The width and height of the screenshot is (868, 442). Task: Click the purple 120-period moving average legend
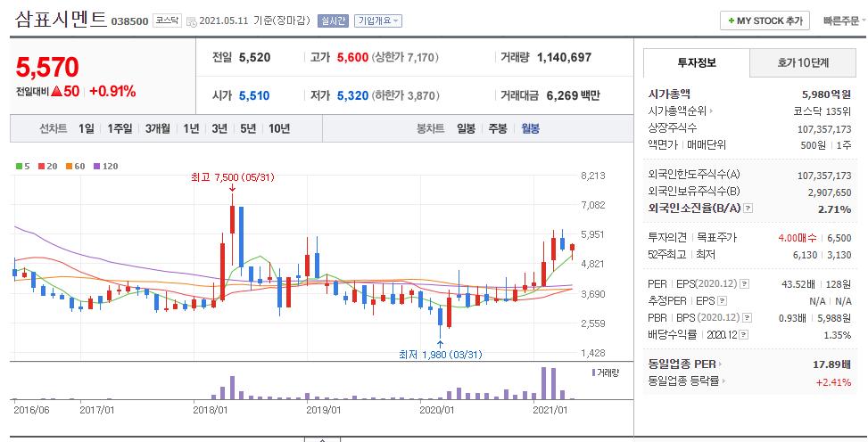pyautogui.click(x=106, y=166)
